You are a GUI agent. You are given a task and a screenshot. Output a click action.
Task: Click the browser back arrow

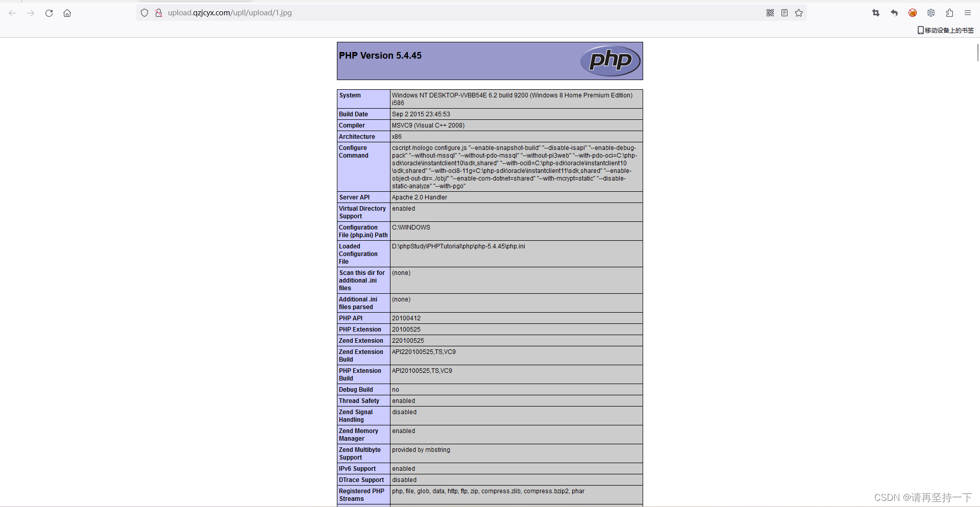click(x=12, y=13)
